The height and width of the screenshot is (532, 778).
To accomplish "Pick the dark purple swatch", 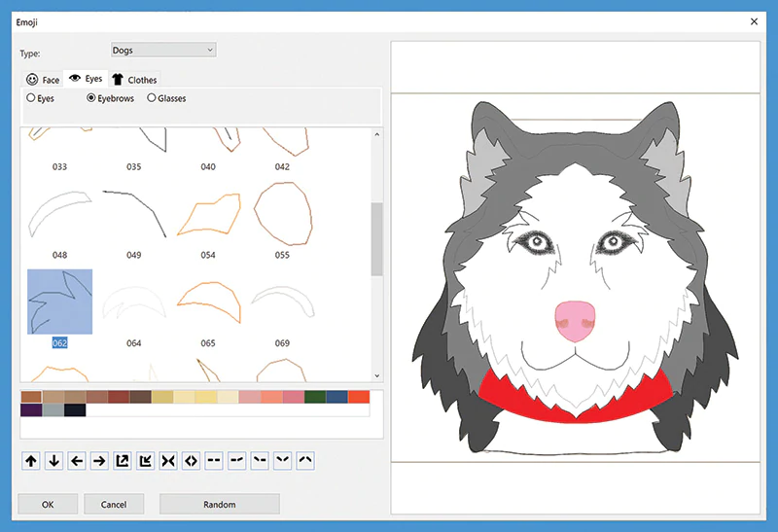I will pyautogui.click(x=31, y=409).
